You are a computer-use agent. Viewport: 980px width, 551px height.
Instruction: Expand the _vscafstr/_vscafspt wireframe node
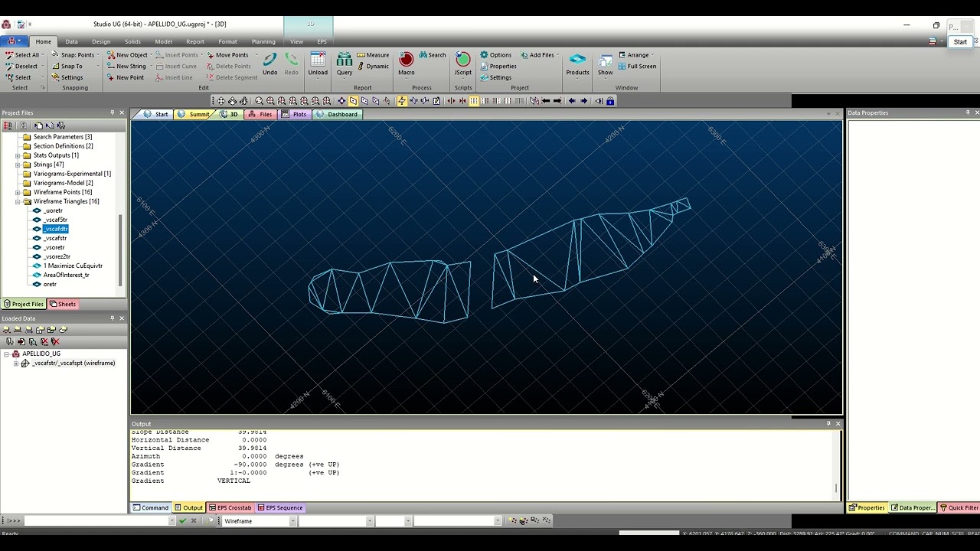pos(16,364)
